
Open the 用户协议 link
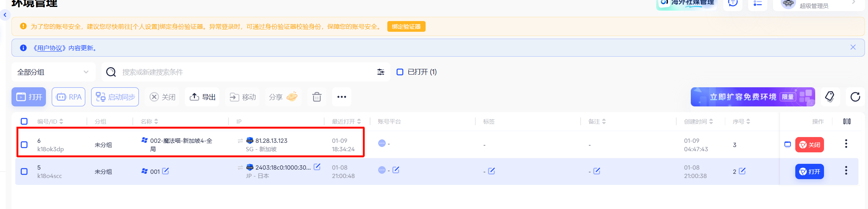click(x=50, y=48)
